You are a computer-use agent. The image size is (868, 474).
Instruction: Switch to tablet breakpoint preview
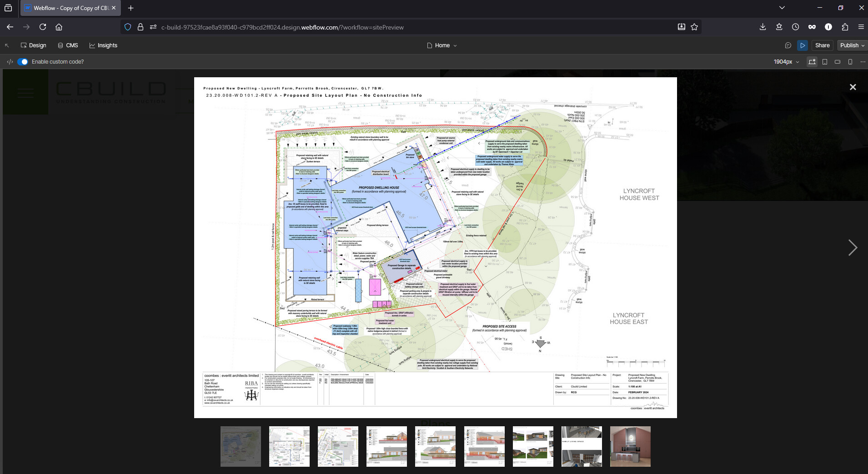coord(825,62)
